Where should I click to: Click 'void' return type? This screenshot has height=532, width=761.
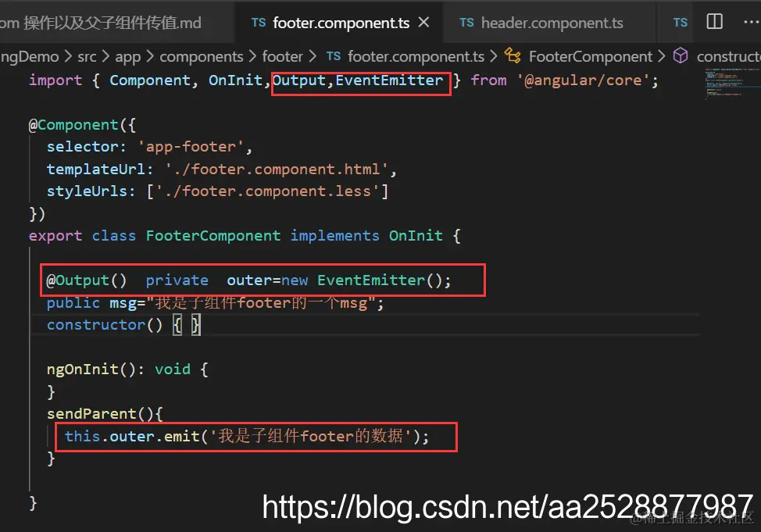173,370
